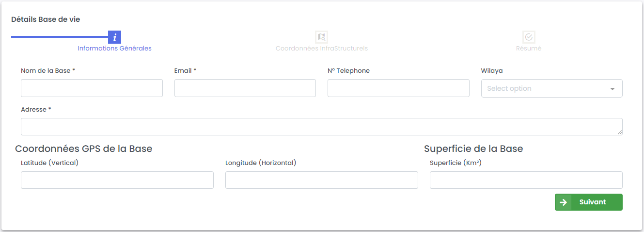Click the Coordonnées Infrastructurels map step icon
This screenshot has width=644, height=232.
[x=321, y=37]
